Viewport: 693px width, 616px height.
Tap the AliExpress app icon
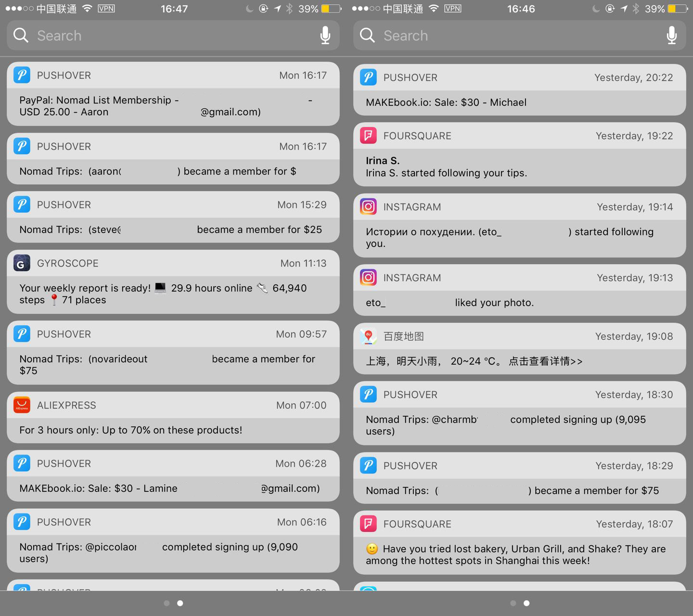22,405
